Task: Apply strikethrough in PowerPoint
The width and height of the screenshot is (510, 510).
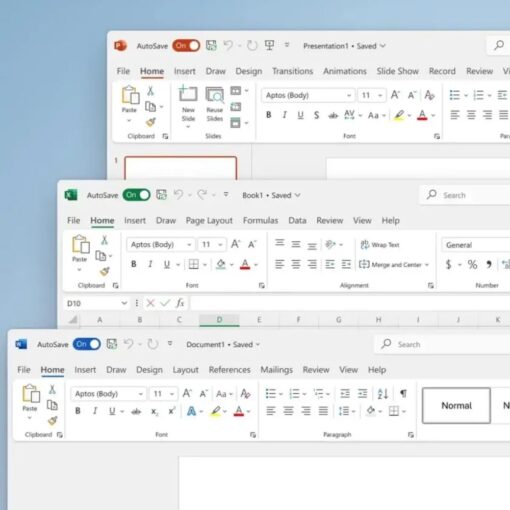Action: pos(333,116)
